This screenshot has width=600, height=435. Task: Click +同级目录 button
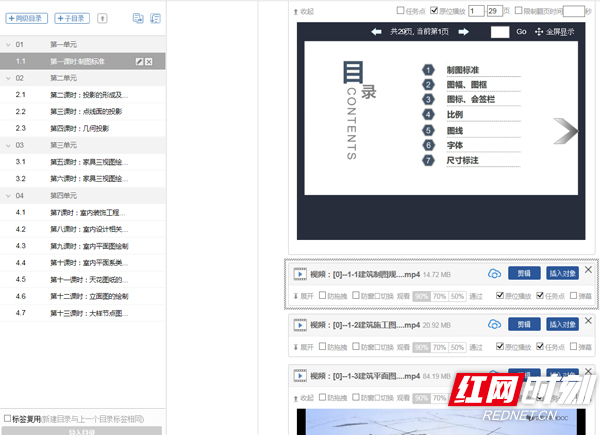pos(26,18)
